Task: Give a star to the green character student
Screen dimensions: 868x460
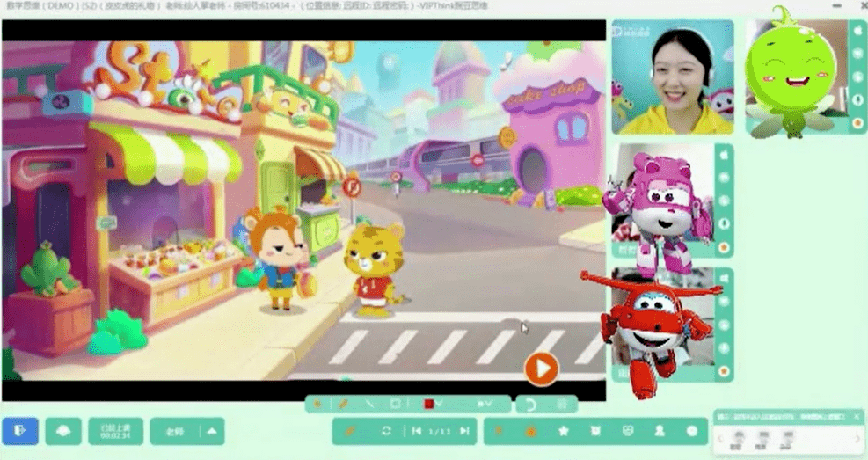Action: (858, 123)
